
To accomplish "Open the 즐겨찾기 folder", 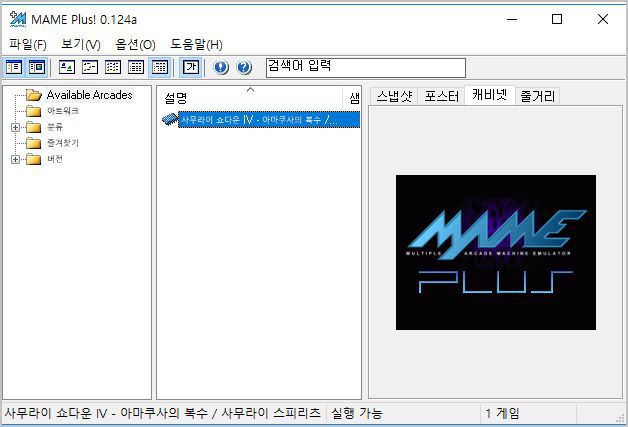I will point(62,143).
